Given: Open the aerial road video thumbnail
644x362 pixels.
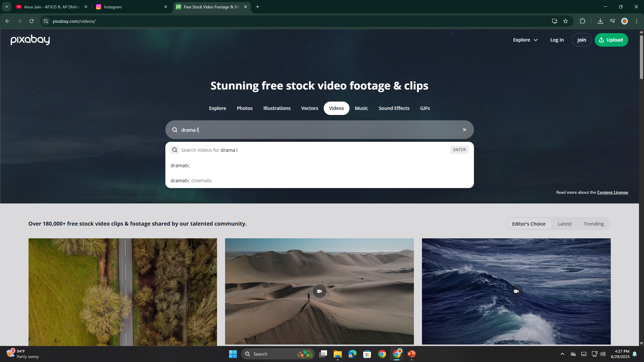Looking at the screenshot, I should coord(123,292).
